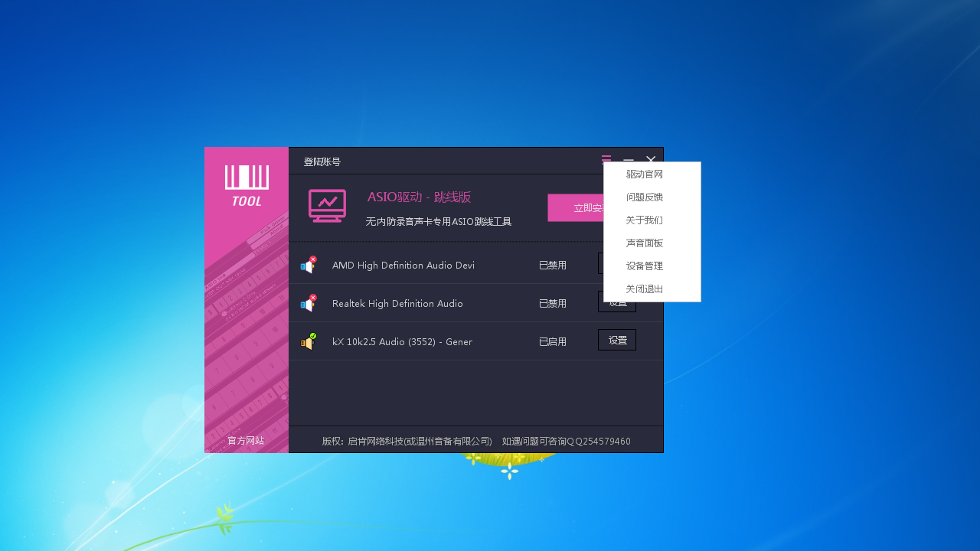
Task: Click the Realtek High Definition Audio speaker icon
Action: (309, 302)
